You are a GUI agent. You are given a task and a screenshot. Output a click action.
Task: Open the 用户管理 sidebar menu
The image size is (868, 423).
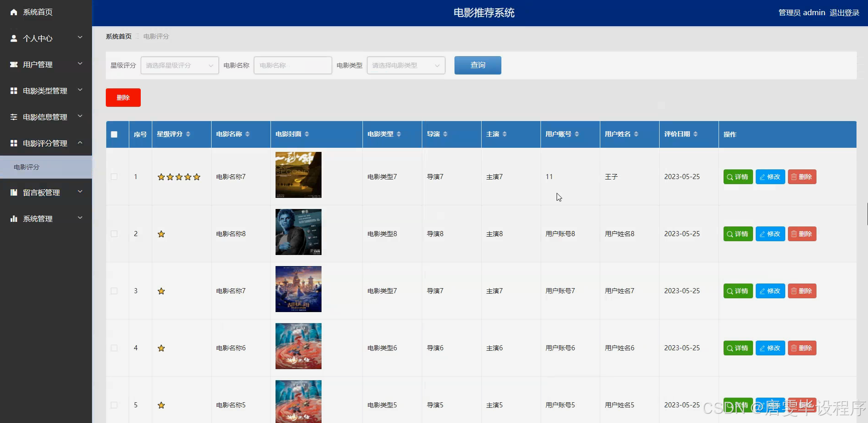tap(46, 64)
